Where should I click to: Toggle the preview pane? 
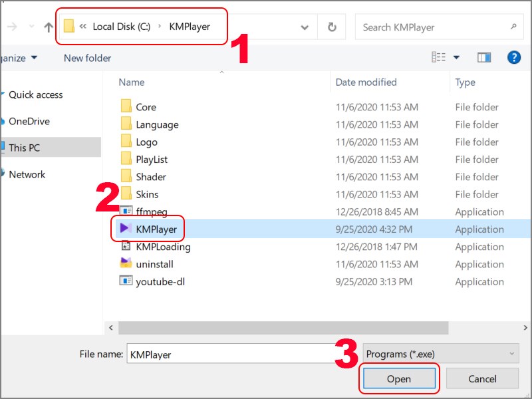484,58
